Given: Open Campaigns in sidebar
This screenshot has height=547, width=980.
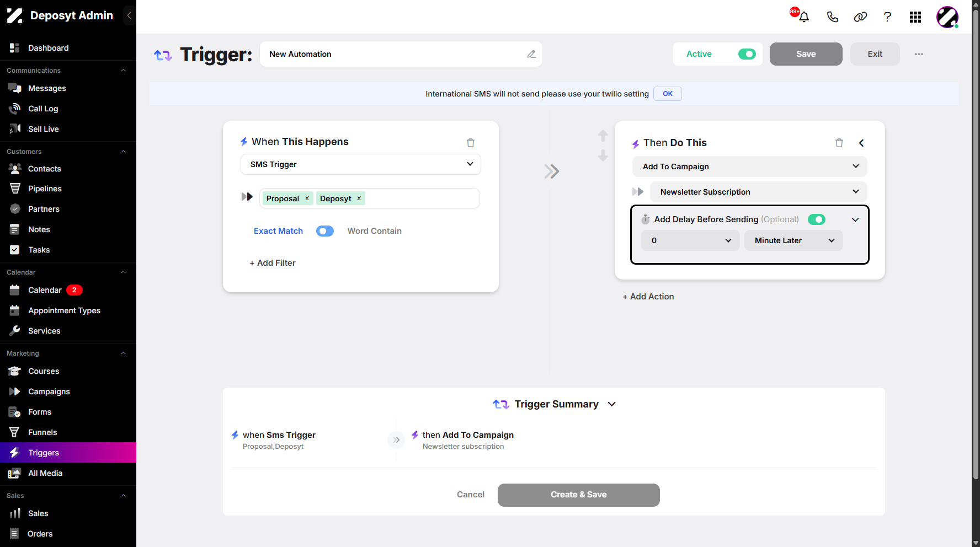Looking at the screenshot, I should click(68, 392).
